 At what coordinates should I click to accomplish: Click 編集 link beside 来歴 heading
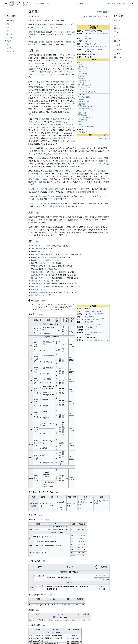click(37, 51)
